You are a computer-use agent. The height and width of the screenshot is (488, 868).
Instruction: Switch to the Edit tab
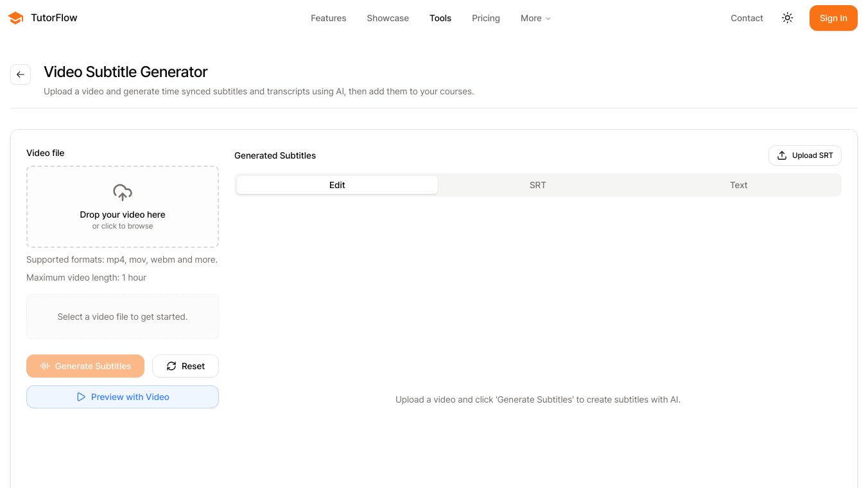(x=337, y=185)
